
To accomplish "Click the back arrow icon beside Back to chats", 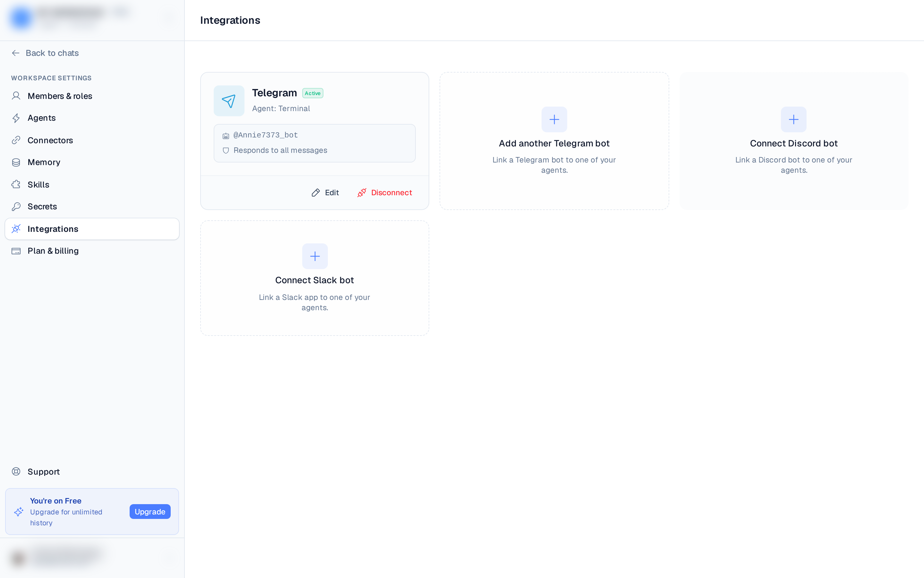I will tap(16, 53).
